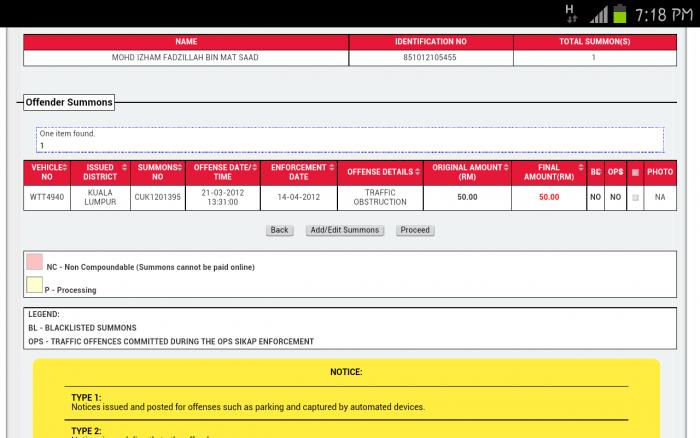Open Add/Edit Summons
This screenshot has width=700, height=438.
[x=345, y=230]
